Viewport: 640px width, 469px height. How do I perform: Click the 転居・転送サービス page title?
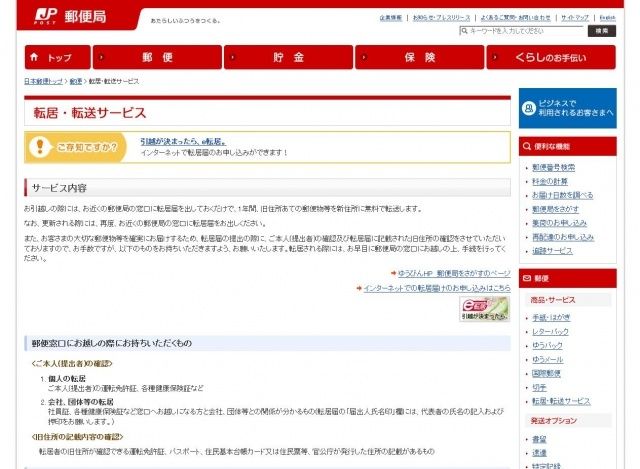pos(90,113)
